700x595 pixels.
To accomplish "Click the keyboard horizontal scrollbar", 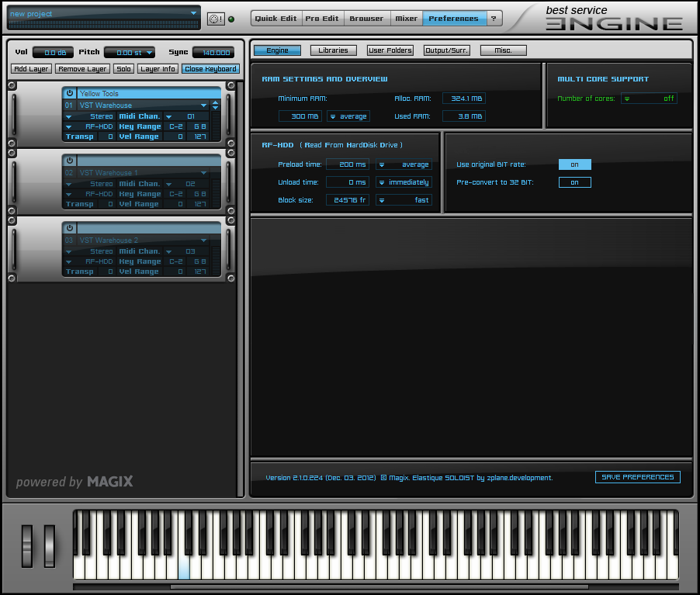I will [x=379, y=587].
